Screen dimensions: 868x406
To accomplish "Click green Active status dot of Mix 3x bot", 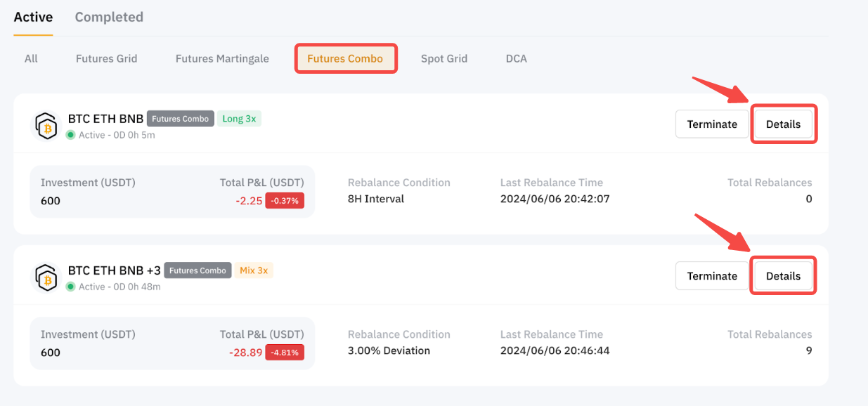I will point(70,287).
